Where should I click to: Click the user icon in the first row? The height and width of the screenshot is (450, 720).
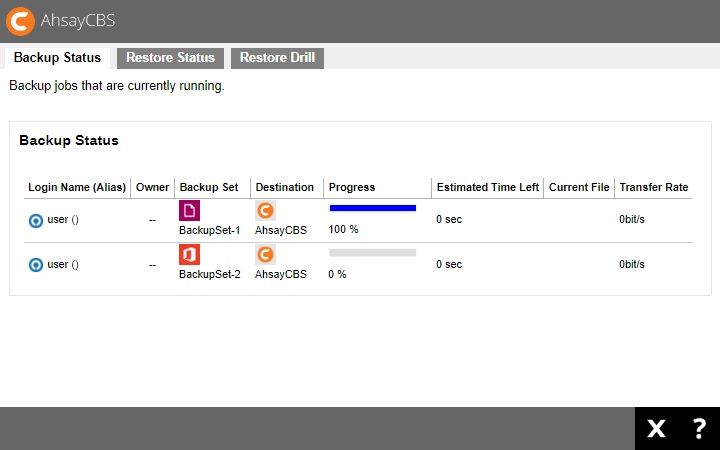[x=36, y=221]
